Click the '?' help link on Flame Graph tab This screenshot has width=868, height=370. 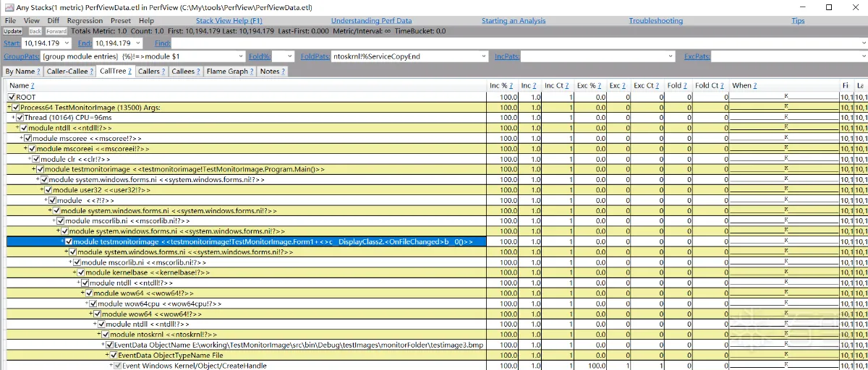tap(251, 72)
